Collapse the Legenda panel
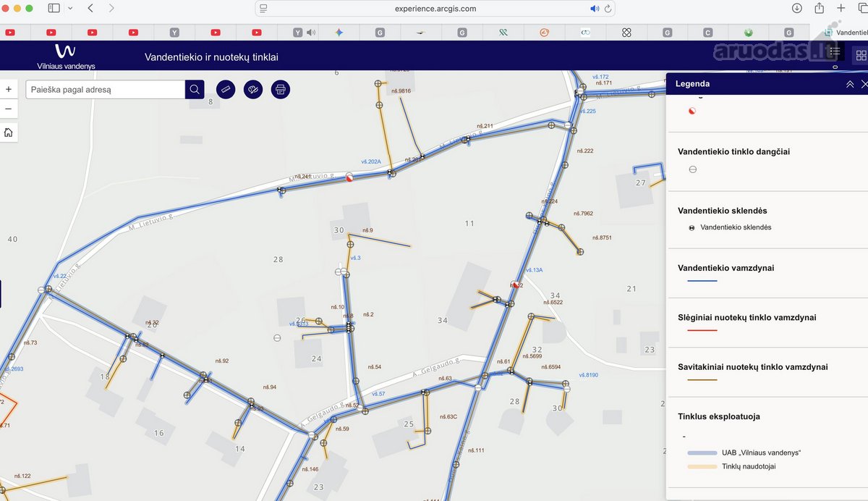 pyautogui.click(x=850, y=84)
